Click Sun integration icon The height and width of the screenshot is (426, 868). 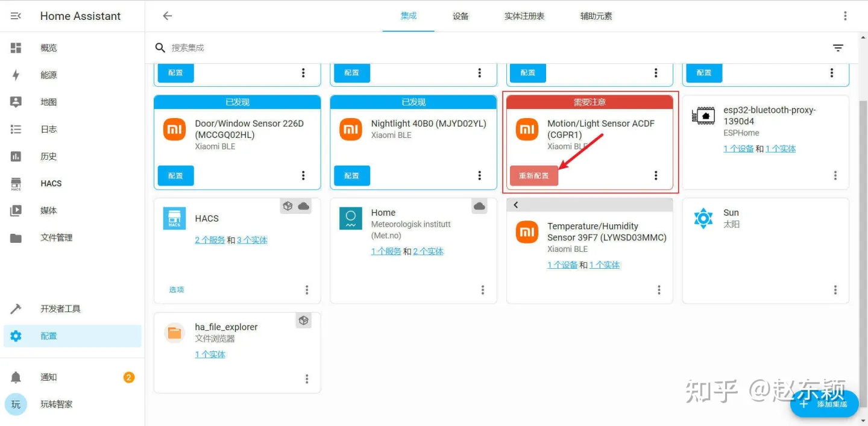point(703,218)
